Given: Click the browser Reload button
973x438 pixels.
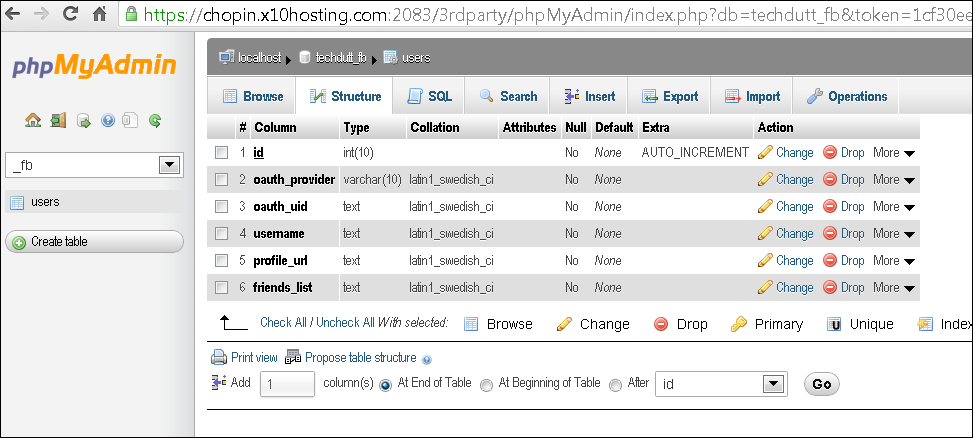Looking at the screenshot, I should pos(71,13).
